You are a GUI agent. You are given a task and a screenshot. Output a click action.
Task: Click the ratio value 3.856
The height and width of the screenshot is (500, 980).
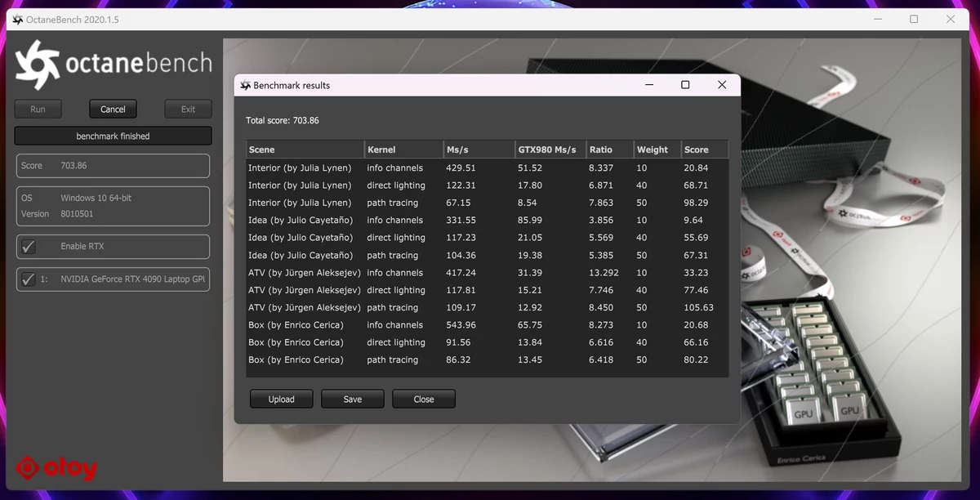(601, 221)
